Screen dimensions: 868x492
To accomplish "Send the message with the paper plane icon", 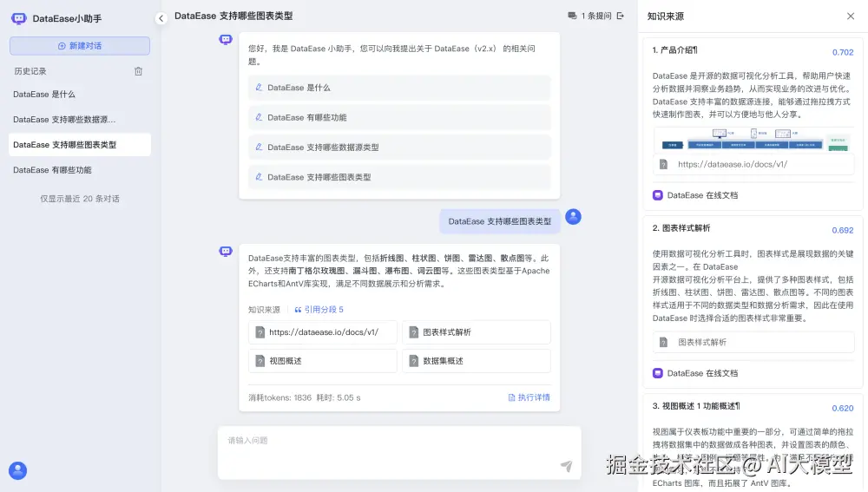I will click(566, 466).
